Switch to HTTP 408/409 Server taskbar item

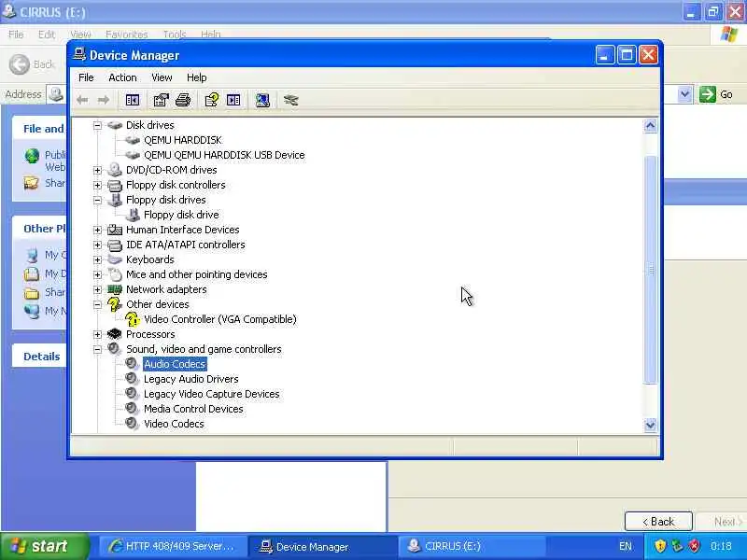tap(172, 546)
